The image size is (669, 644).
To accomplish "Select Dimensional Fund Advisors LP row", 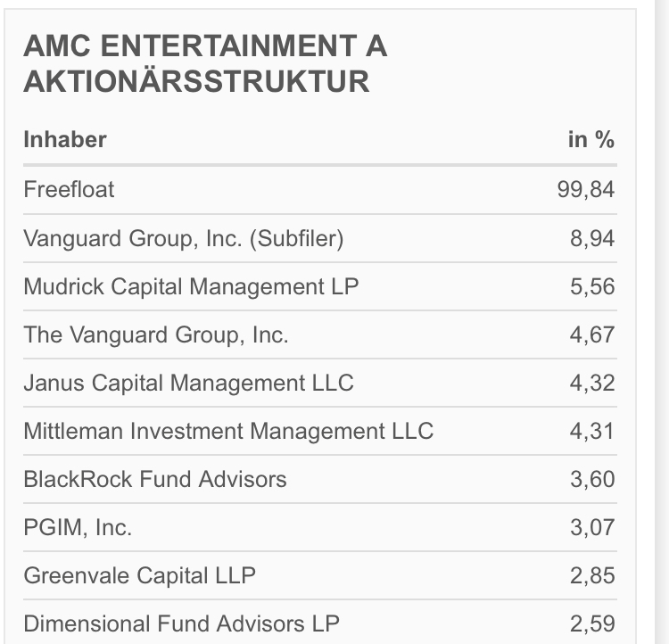I will (x=181, y=623).
